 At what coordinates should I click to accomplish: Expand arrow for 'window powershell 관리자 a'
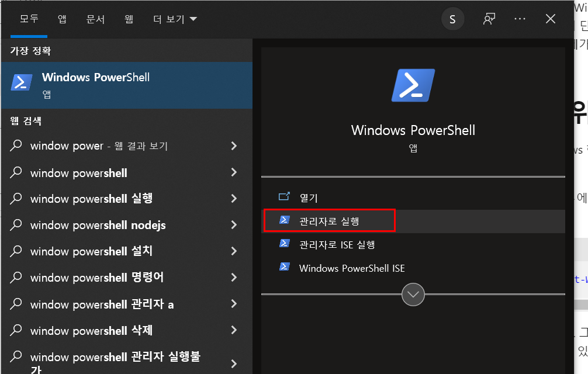click(234, 304)
